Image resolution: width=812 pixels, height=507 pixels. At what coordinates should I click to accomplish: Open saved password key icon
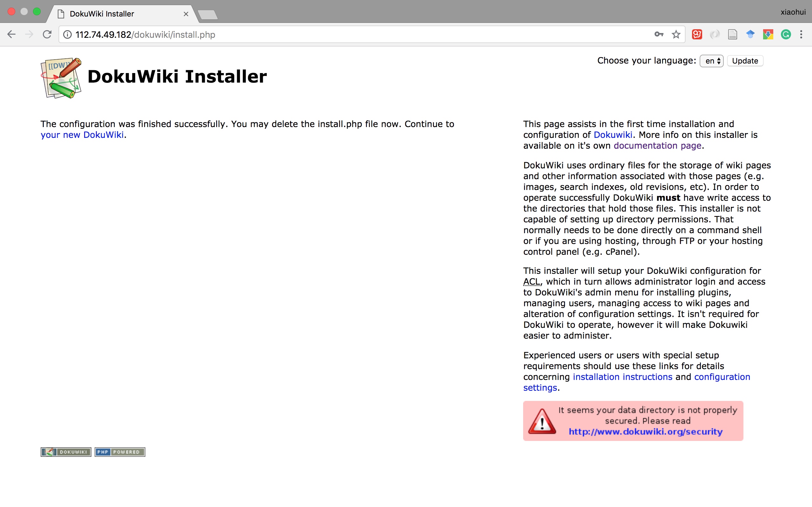pyautogui.click(x=659, y=34)
